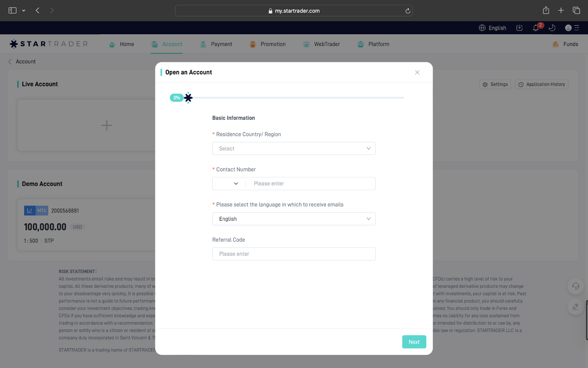Screen dimensions: 588x368
Task: Open the English language selector
Action: (x=492, y=28)
